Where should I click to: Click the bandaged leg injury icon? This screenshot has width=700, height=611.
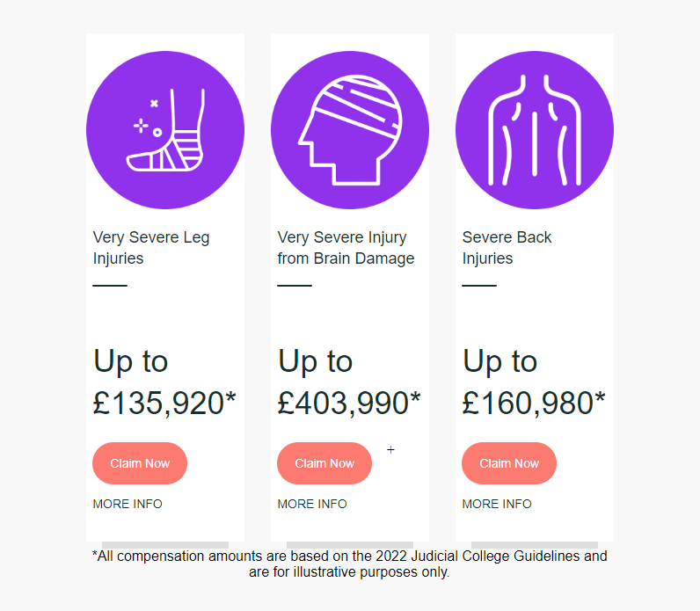point(165,130)
